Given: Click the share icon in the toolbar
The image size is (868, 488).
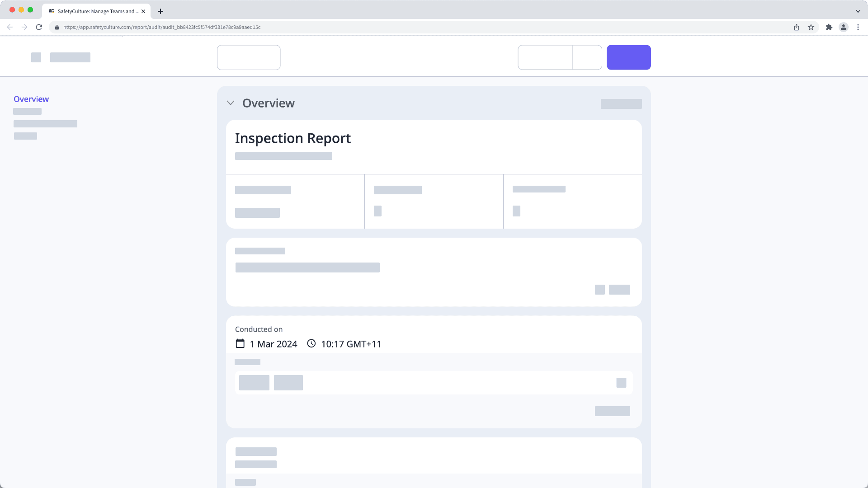Looking at the screenshot, I should click(x=796, y=27).
